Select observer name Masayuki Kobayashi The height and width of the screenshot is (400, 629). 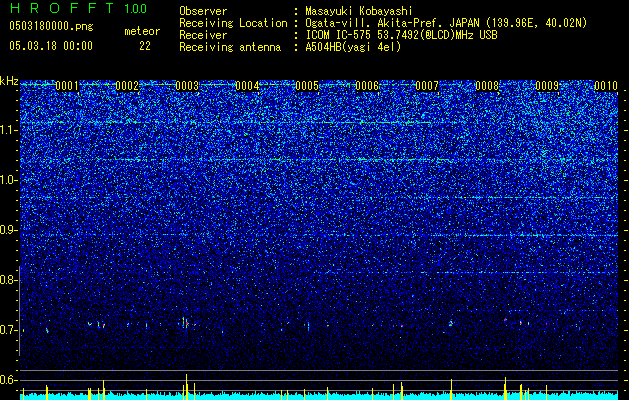(x=359, y=12)
